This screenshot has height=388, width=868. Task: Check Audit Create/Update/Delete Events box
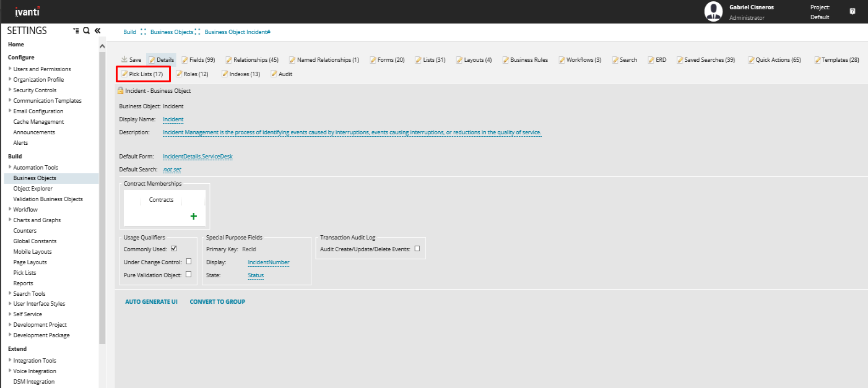click(417, 249)
